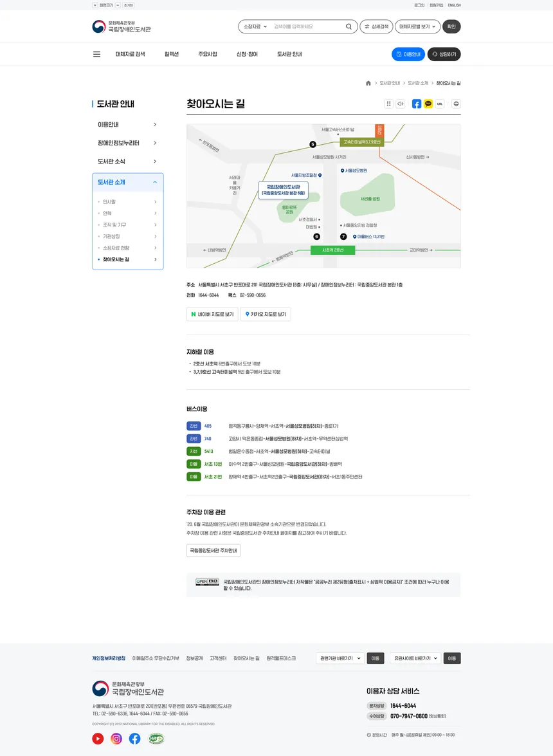Expand the 이용안내 sidebar section
This screenshot has height=756, width=553.
point(128,124)
